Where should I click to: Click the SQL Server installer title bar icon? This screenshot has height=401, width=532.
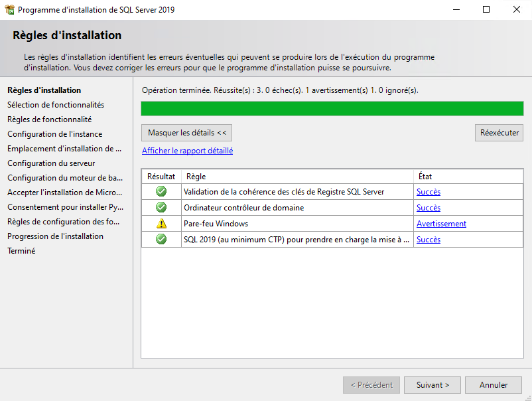[x=9, y=10]
